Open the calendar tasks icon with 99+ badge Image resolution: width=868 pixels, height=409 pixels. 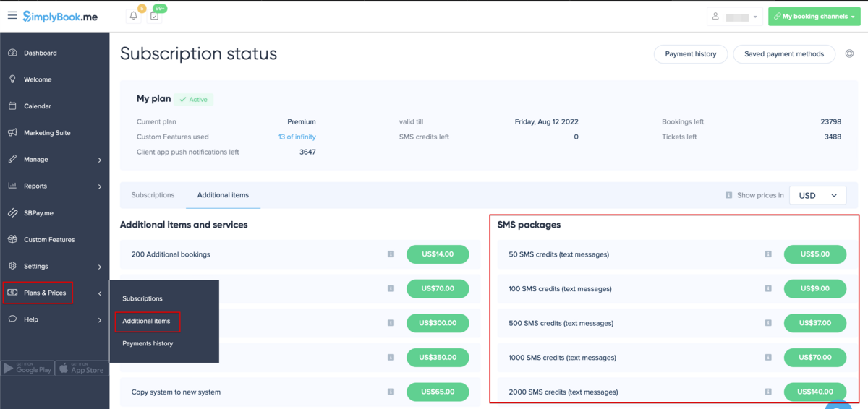click(x=154, y=16)
